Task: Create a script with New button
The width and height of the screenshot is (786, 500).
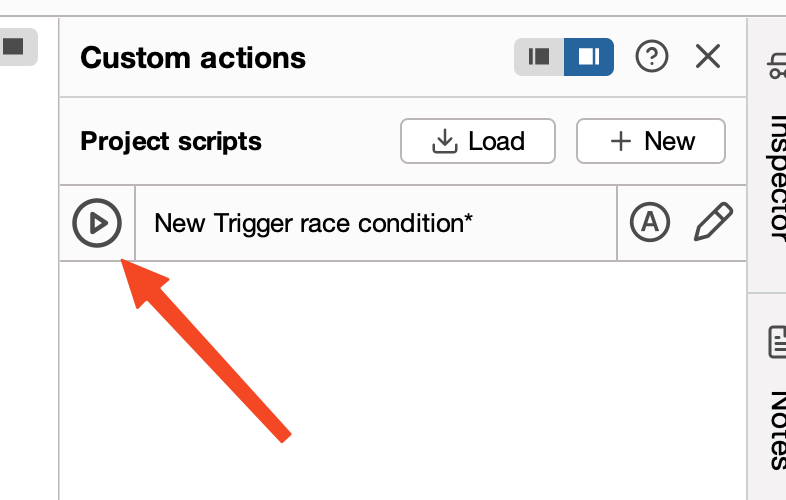Action: coord(650,141)
